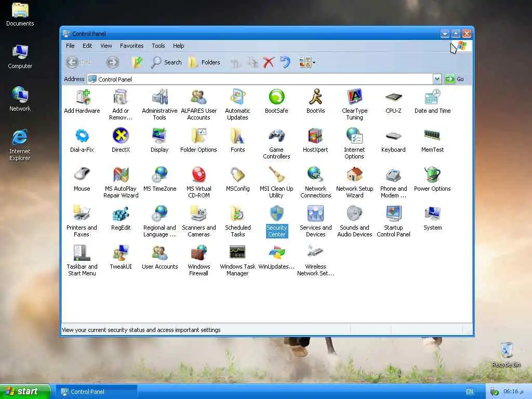532x399 pixels.
Task: Open Administrative Tools icon
Action: 159,104
